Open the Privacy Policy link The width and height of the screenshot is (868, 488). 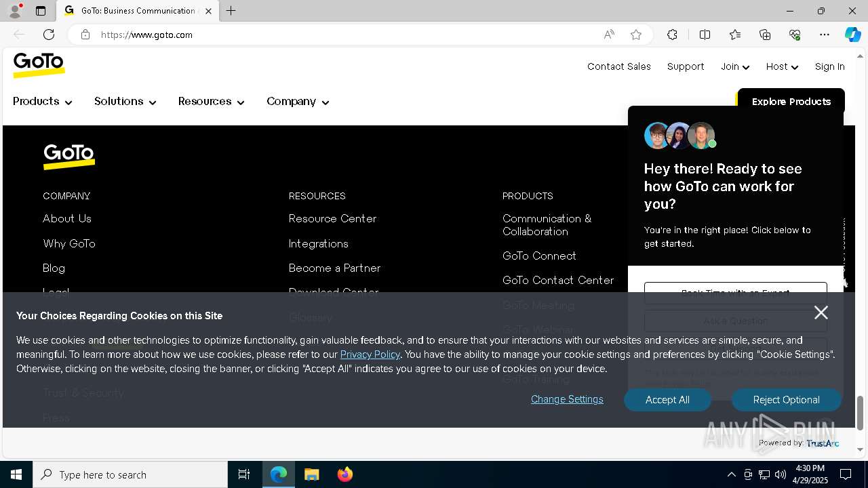coord(370,354)
